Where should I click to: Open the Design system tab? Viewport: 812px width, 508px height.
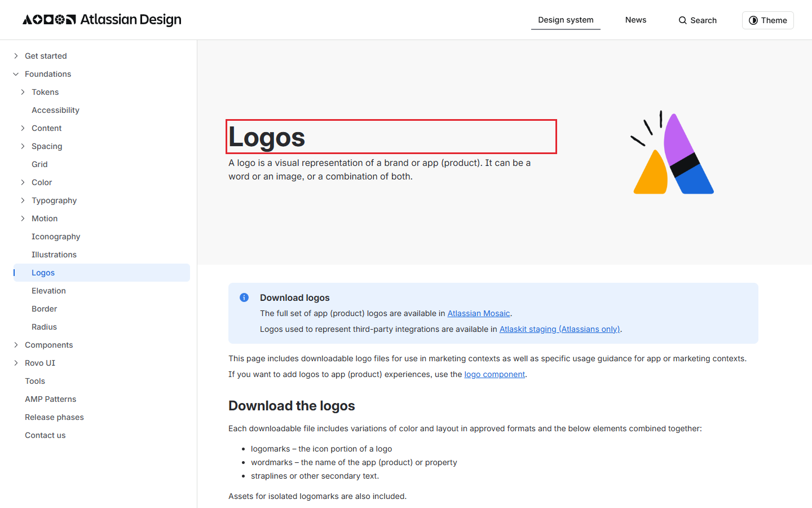(x=566, y=20)
